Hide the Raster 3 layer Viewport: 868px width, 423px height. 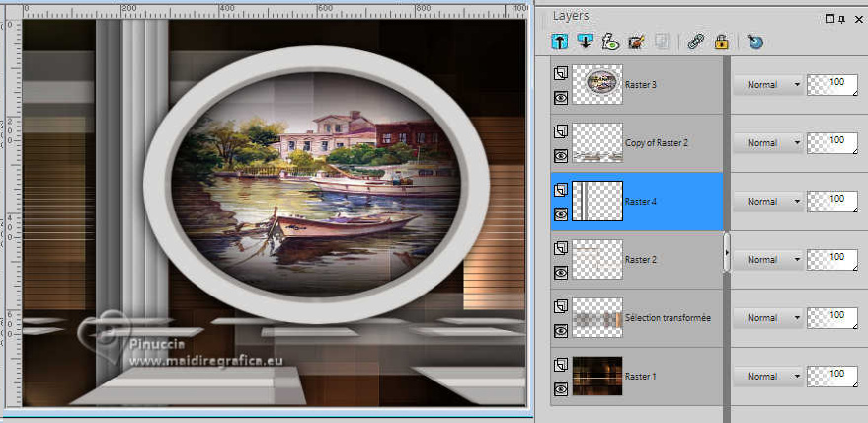561,98
